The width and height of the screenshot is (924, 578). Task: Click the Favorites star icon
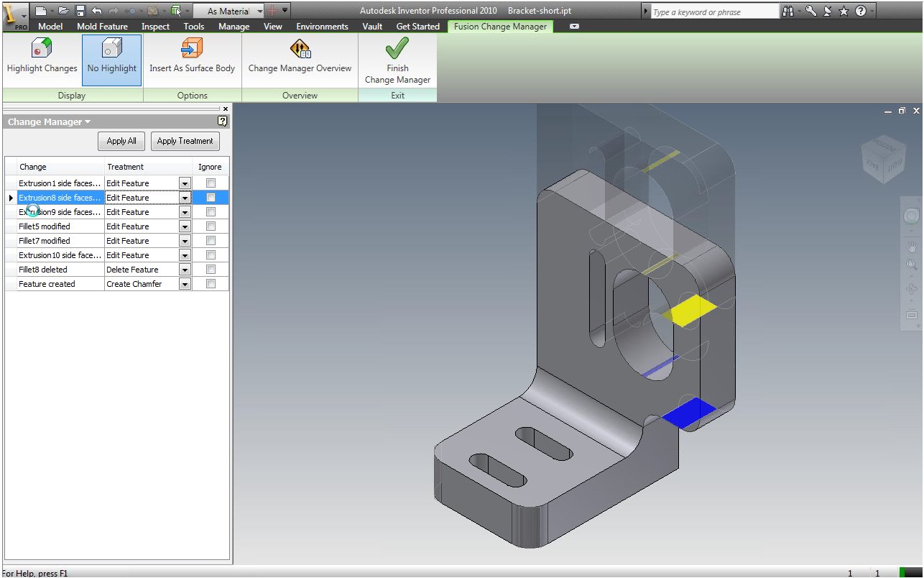click(844, 12)
